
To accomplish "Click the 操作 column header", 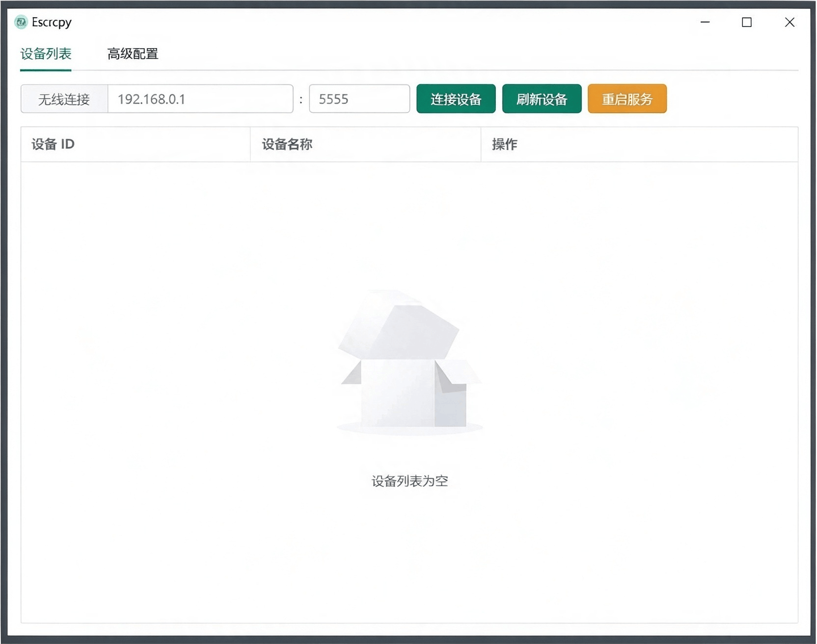I will [x=639, y=144].
